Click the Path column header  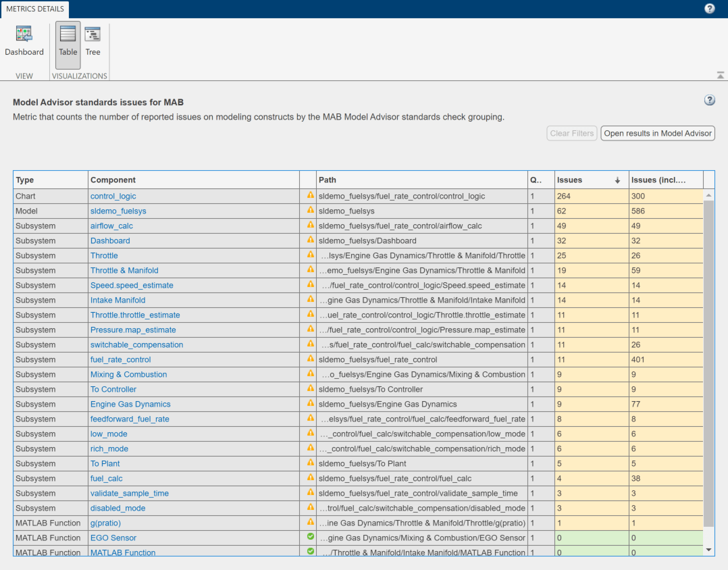[421, 180]
